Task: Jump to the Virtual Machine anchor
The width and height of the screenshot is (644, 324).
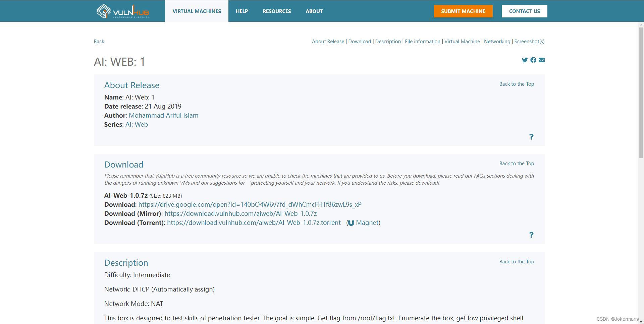Action: pos(462,42)
